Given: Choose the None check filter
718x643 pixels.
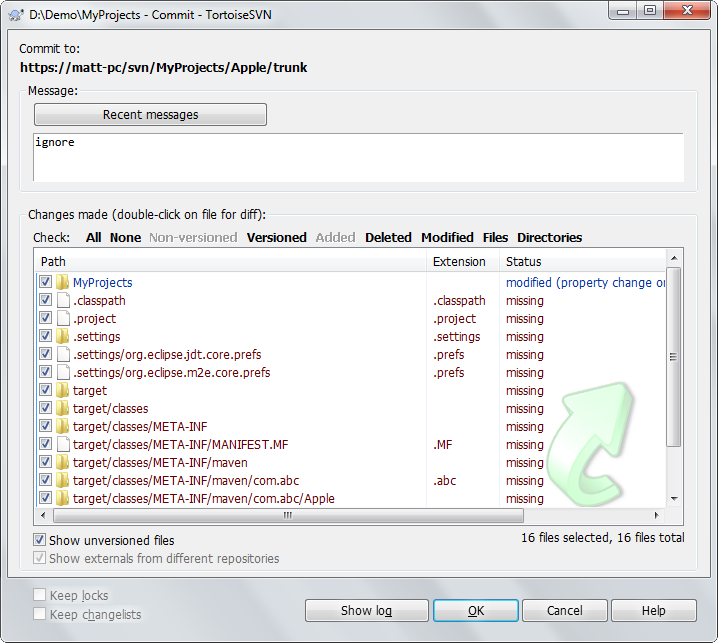Looking at the screenshot, I should click(x=125, y=238).
